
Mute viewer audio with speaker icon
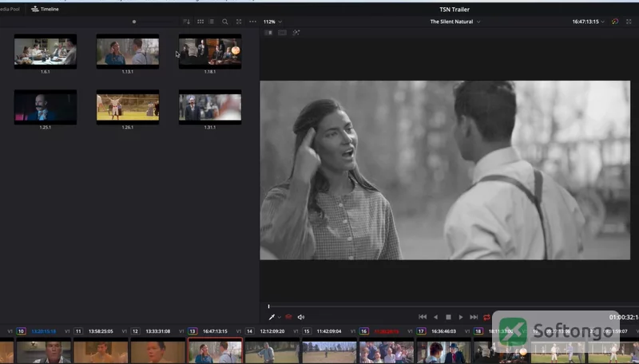coord(301,317)
